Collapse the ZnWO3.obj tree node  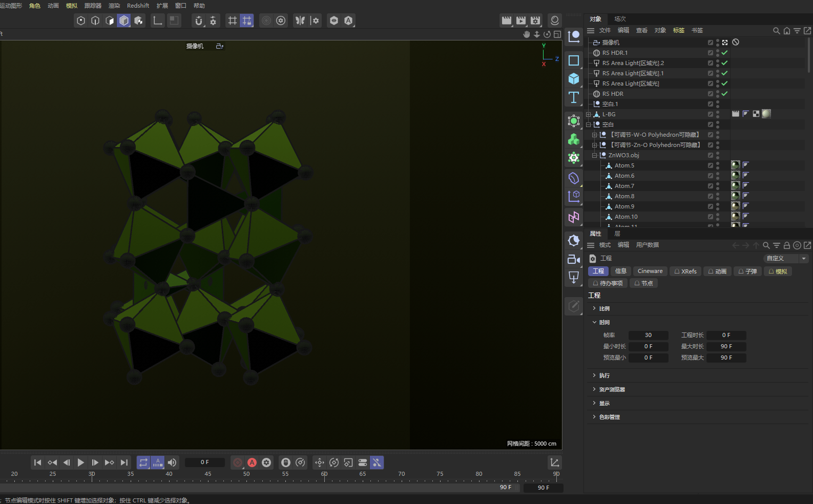(x=595, y=155)
